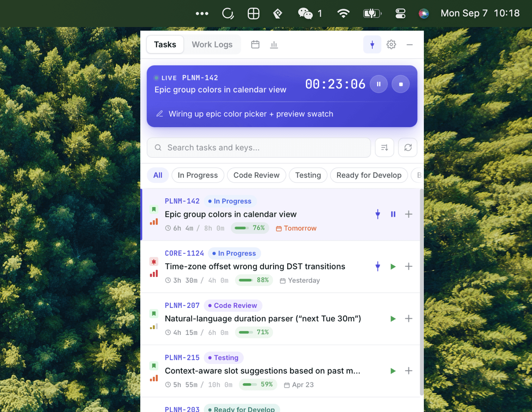Screen dimensions: 532x412
Task: Click the Tomorrow due date
Action: (x=296, y=228)
